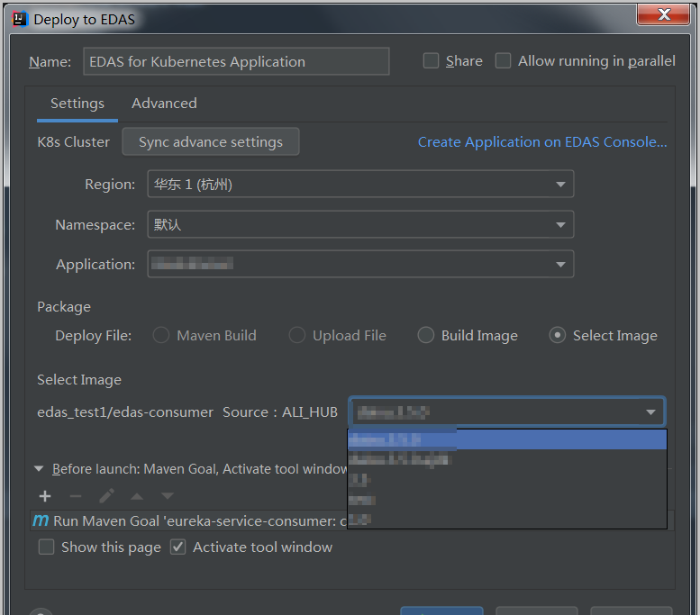Click the pencil edit icon under Before launch
Viewport: 700px width, 615px height.
[106, 496]
